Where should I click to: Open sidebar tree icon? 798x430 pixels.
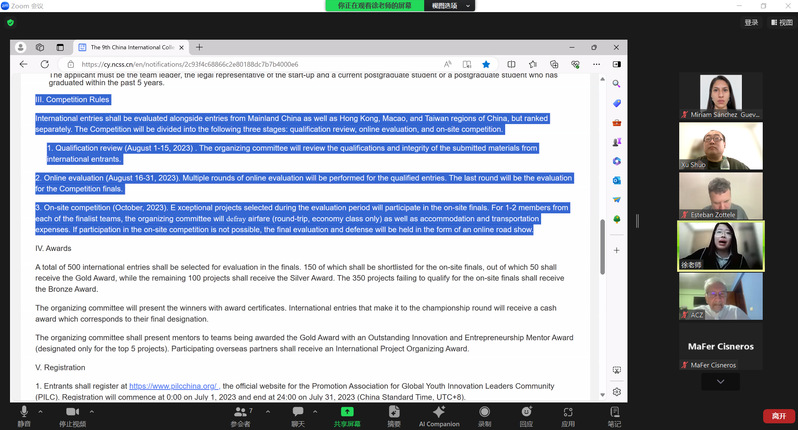[x=616, y=219]
